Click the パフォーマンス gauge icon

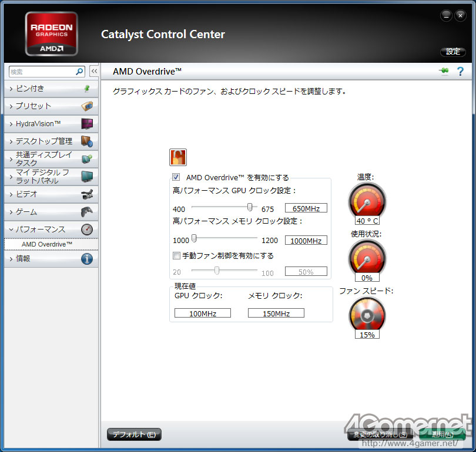point(87,230)
